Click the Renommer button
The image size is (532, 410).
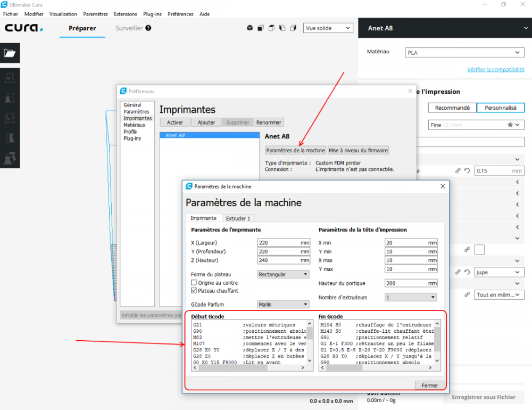tap(269, 122)
